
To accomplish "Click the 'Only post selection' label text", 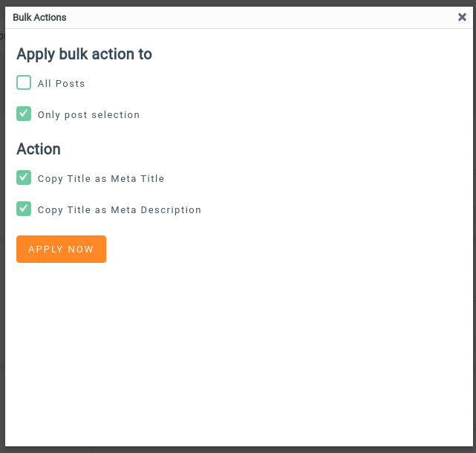I will (88, 115).
